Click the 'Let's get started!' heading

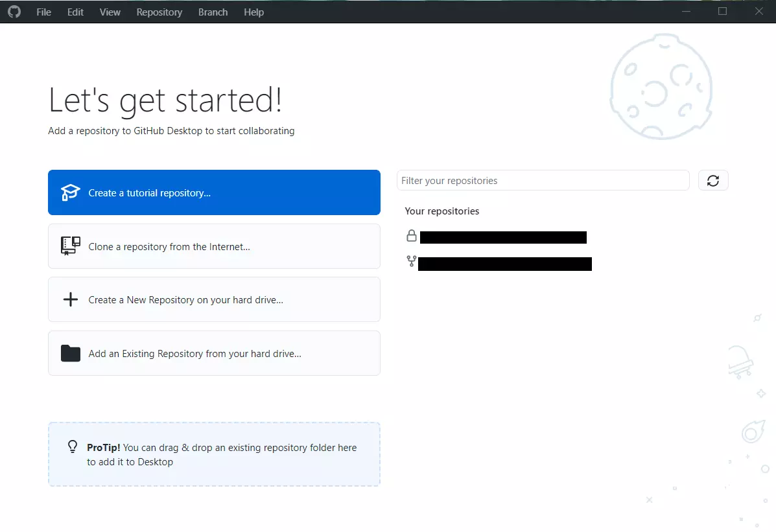(x=165, y=100)
